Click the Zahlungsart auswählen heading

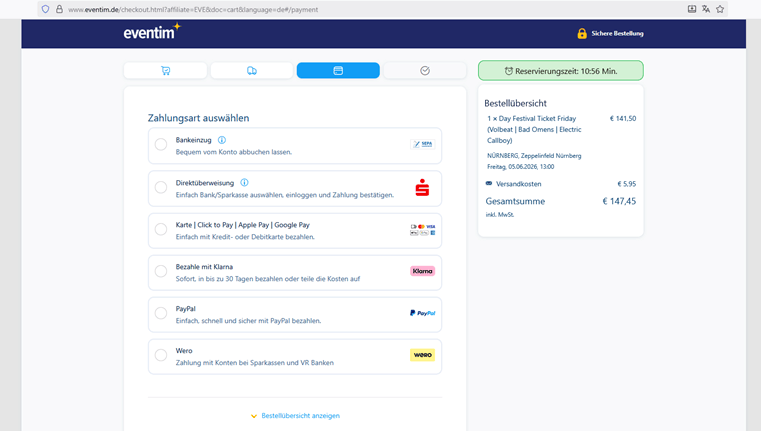tap(199, 118)
